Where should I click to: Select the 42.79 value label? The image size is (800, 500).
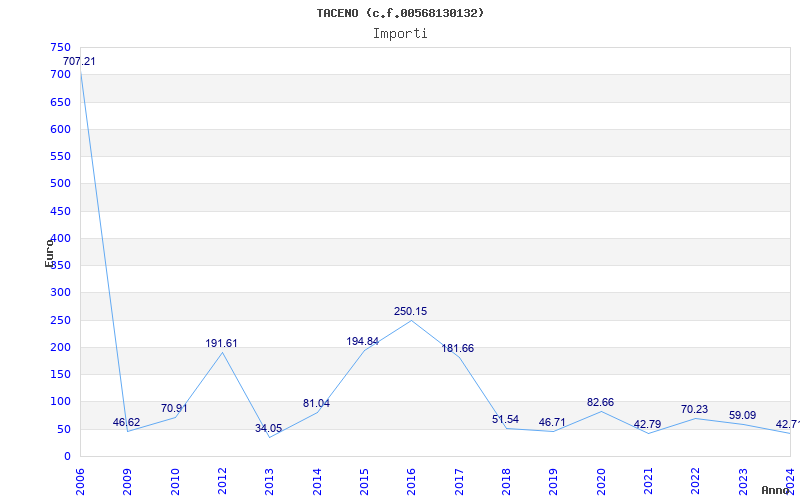point(647,424)
